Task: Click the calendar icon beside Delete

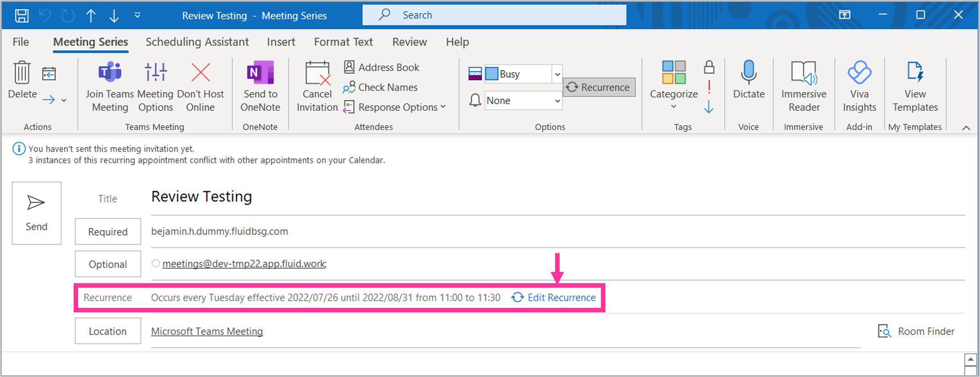Action: pos(49,73)
